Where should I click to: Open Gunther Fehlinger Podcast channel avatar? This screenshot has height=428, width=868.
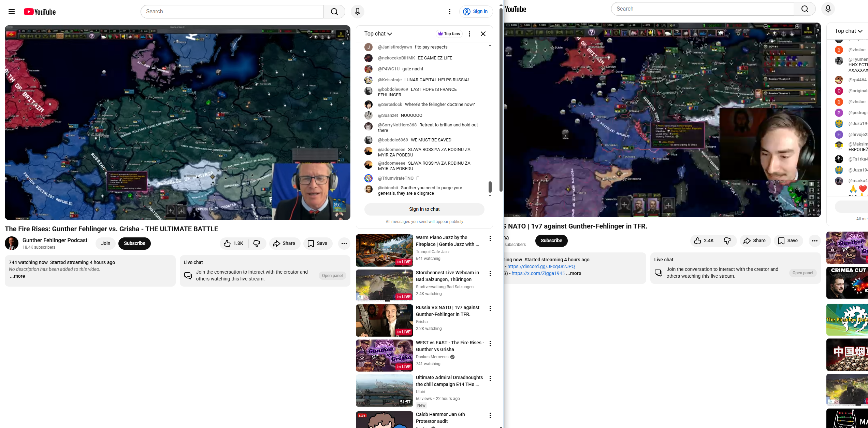[12, 243]
